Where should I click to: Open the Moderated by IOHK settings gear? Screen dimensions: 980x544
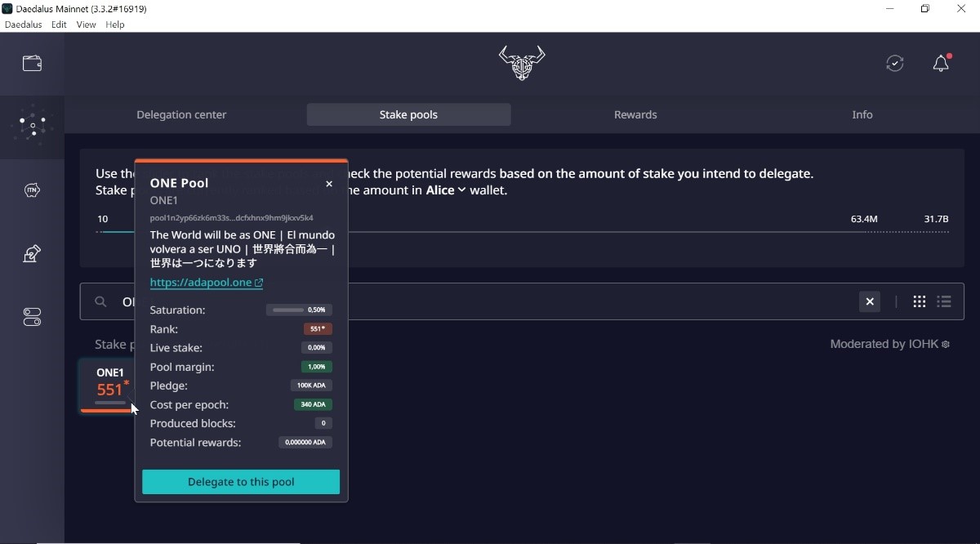coord(946,345)
